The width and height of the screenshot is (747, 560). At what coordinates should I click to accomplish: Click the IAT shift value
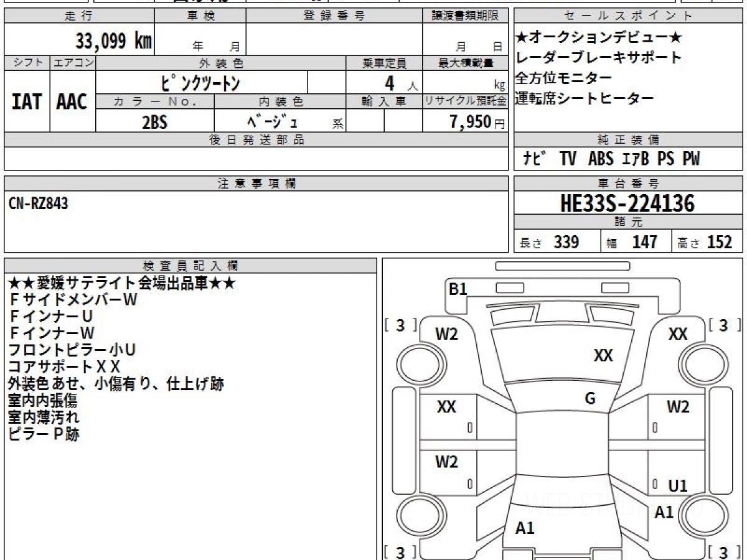click(x=27, y=101)
